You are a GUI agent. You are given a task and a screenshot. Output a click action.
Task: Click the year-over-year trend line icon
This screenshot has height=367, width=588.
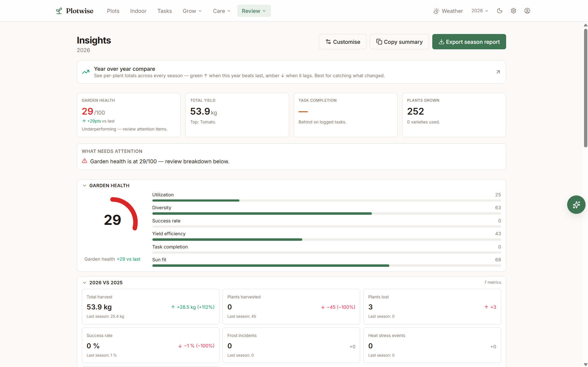pyautogui.click(x=86, y=72)
